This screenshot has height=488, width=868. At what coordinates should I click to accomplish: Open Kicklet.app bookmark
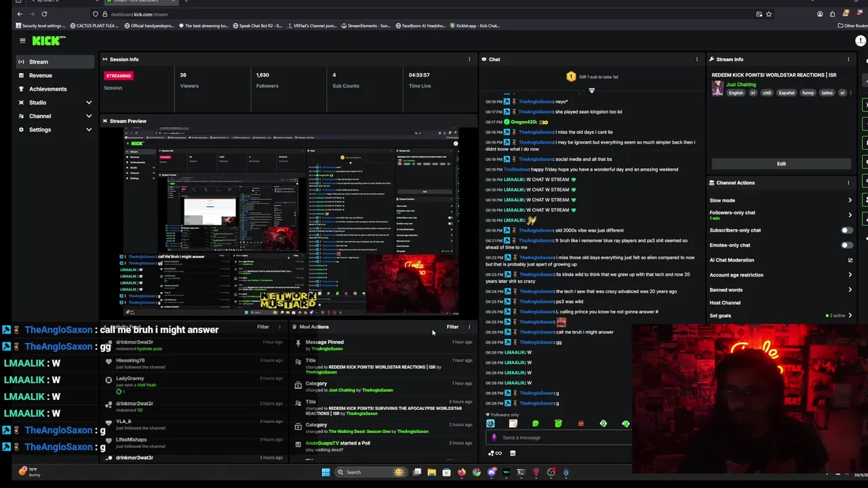tap(474, 26)
